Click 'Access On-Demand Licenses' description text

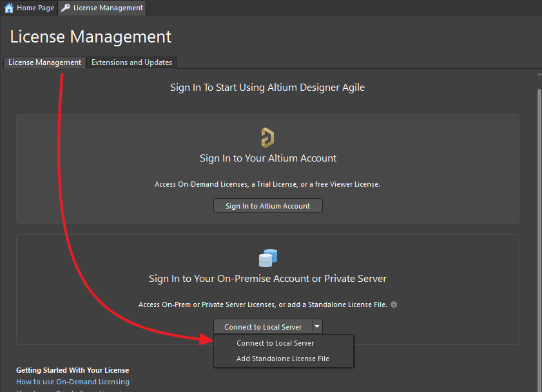click(x=267, y=185)
